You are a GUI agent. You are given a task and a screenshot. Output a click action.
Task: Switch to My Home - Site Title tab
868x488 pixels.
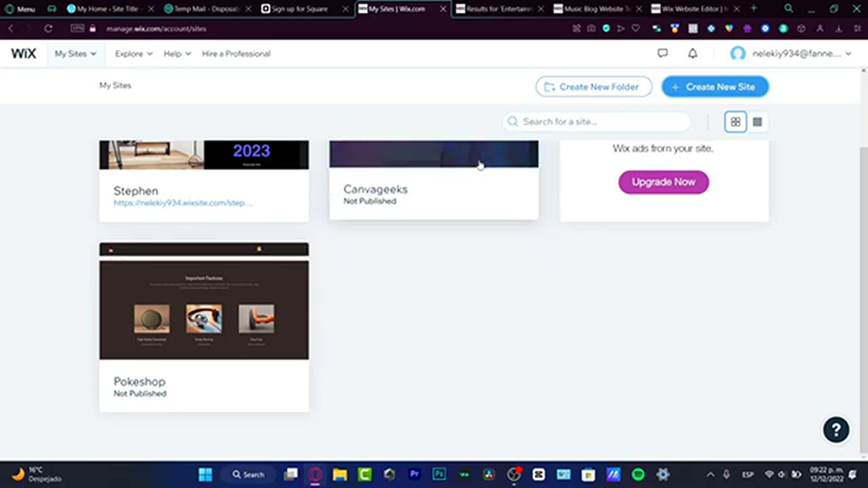107,9
